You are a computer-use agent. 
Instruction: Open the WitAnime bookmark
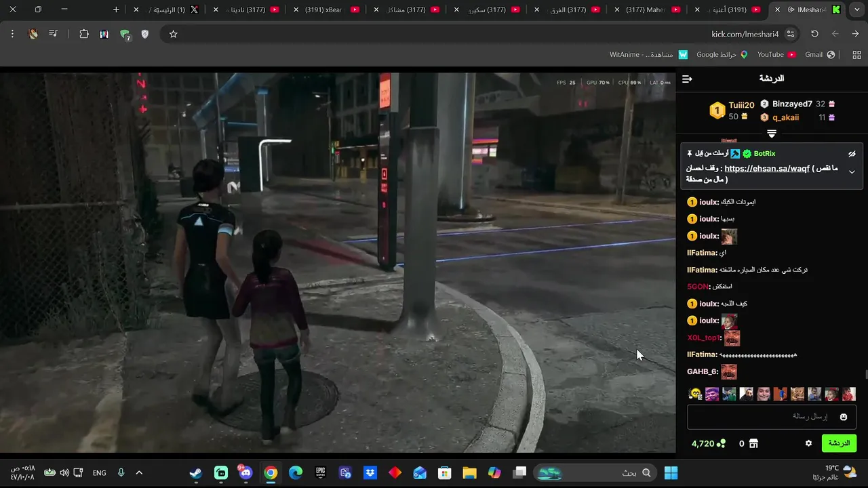(x=648, y=54)
